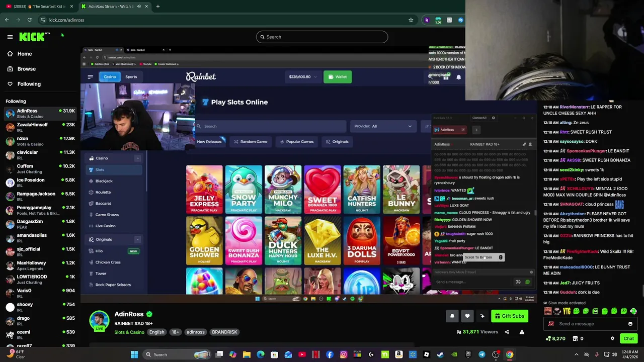
Task: Open AdinRoss channel avatar
Action: (99, 321)
